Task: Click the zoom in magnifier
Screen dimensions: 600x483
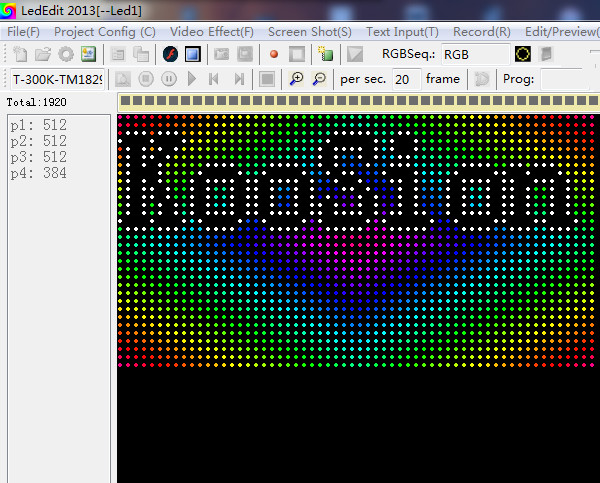Action: pyautogui.click(x=297, y=79)
